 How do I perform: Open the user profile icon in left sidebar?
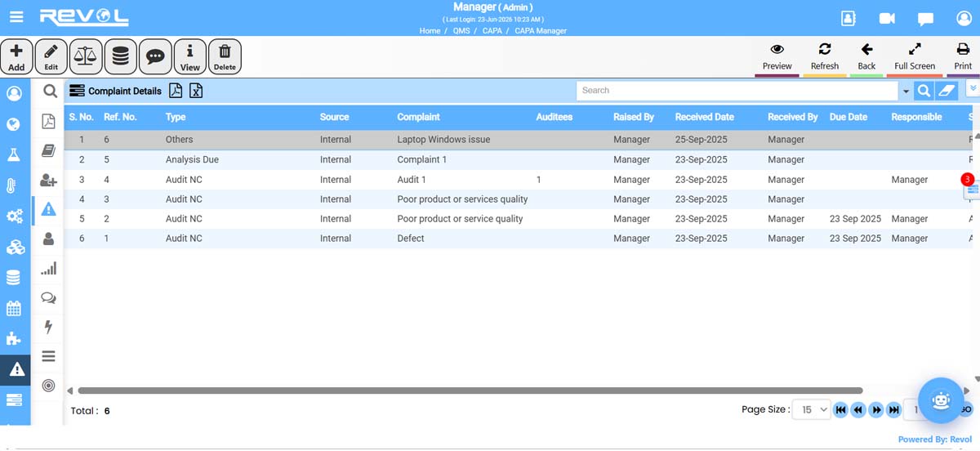coord(14,93)
